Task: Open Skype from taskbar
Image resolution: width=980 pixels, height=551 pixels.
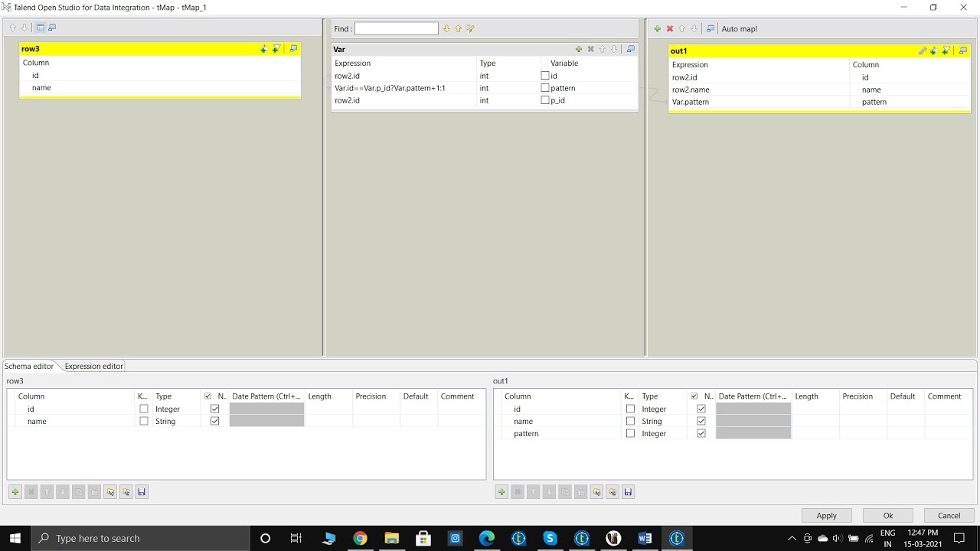Action: click(550, 538)
